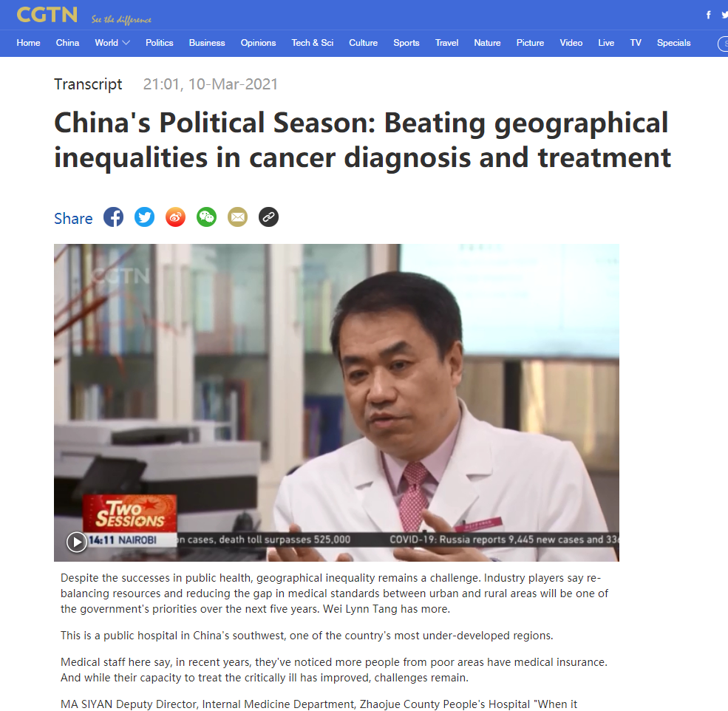The width and height of the screenshot is (728, 711).
Task: Open the Nature section
Action: (487, 43)
